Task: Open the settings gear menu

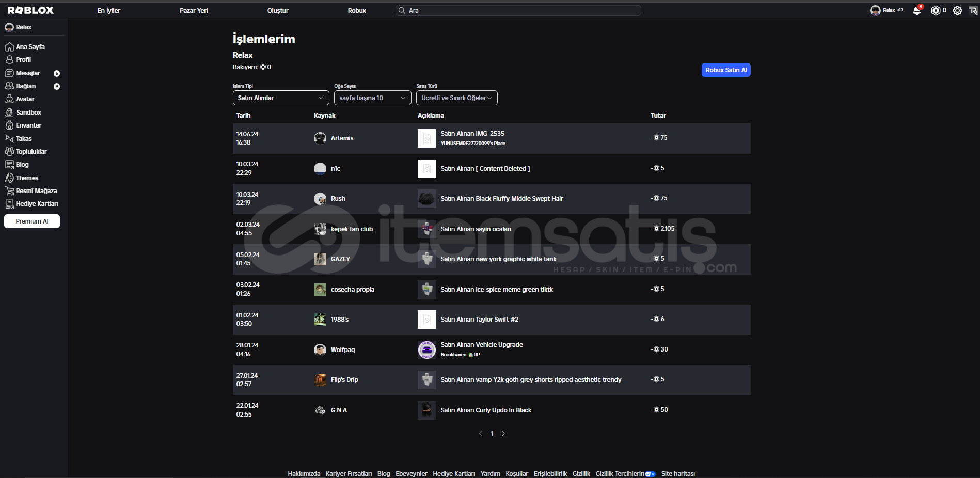Action: pos(957,10)
